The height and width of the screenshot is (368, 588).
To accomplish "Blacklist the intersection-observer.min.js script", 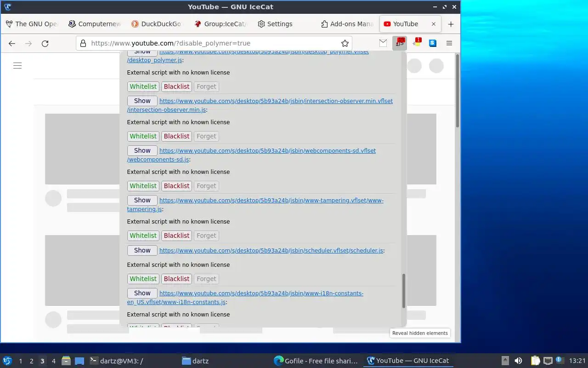I will 176,136.
